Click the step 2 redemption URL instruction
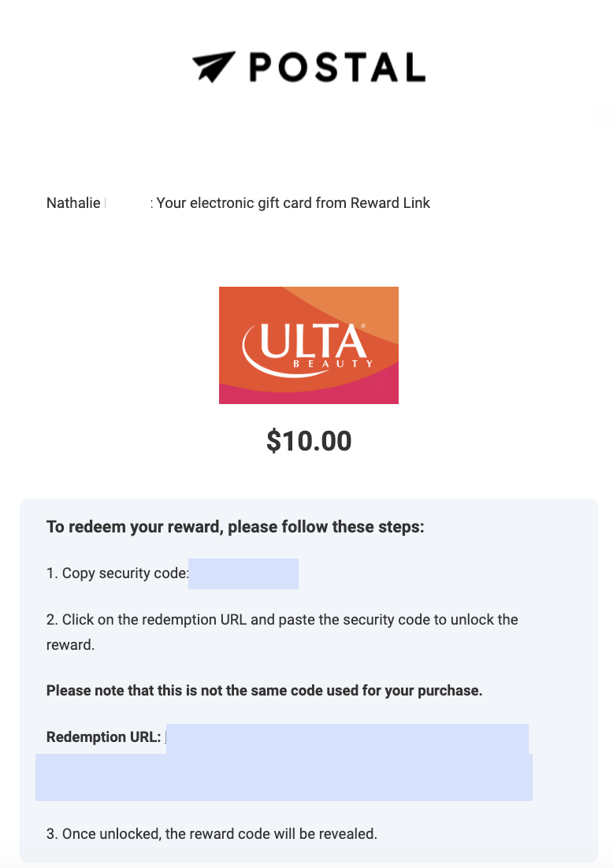The height and width of the screenshot is (868, 613). click(282, 620)
